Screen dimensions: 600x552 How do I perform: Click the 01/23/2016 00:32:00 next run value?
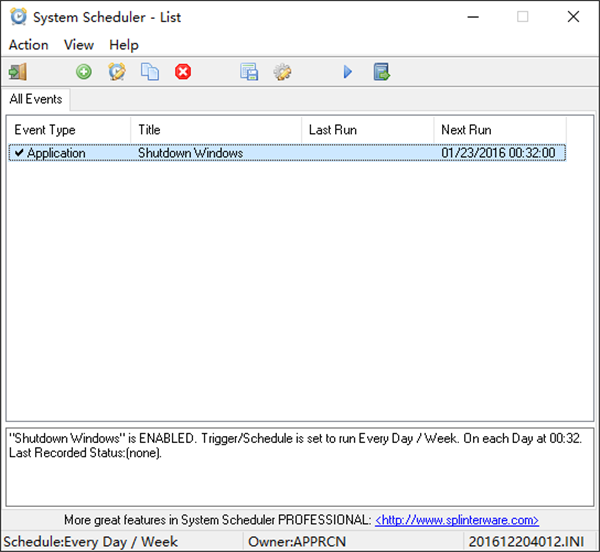[x=498, y=153]
